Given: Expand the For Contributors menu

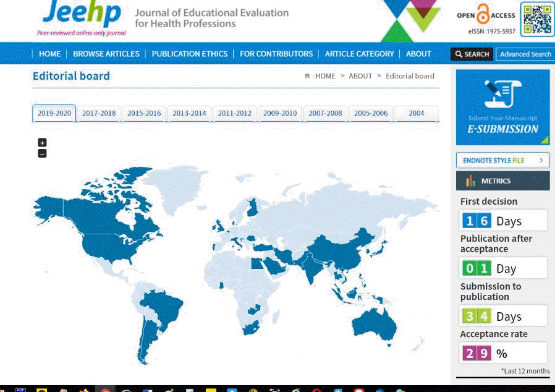Looking at the screenshot, I should (276, 54).
